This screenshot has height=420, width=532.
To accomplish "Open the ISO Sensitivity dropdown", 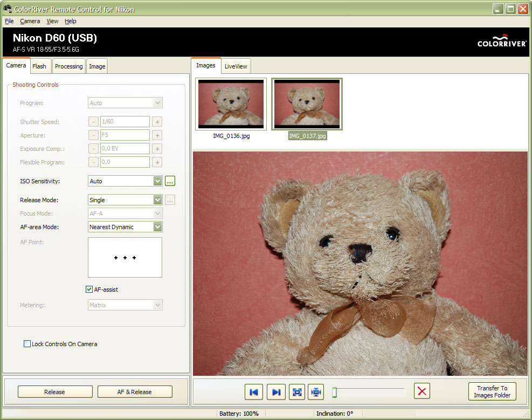I will (125, 181).
